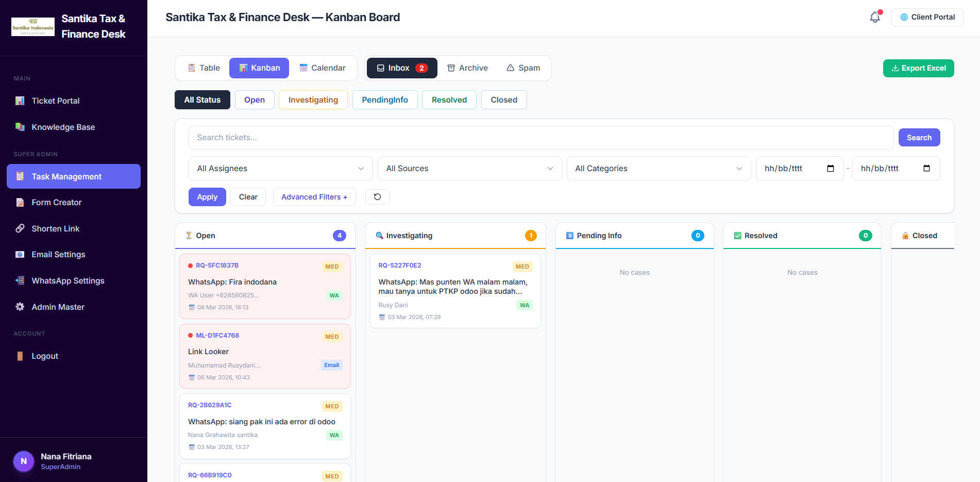The image size is (980, 482).
Task: Select the Resolved status filter
Action: tap(449, 100)
